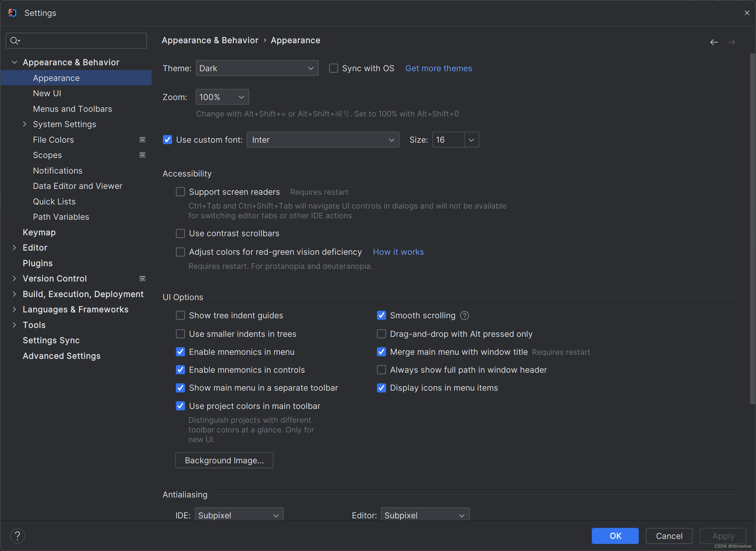Screen dimensions: 756x551
Task: Open the Zoom dropdown set to 100%
Action: tap(222, 97)
